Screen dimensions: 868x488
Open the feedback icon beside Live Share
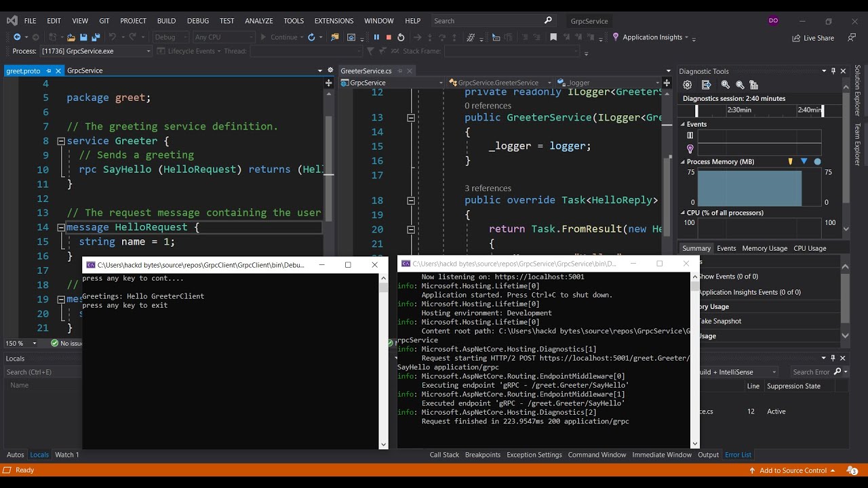click(852, 37)
